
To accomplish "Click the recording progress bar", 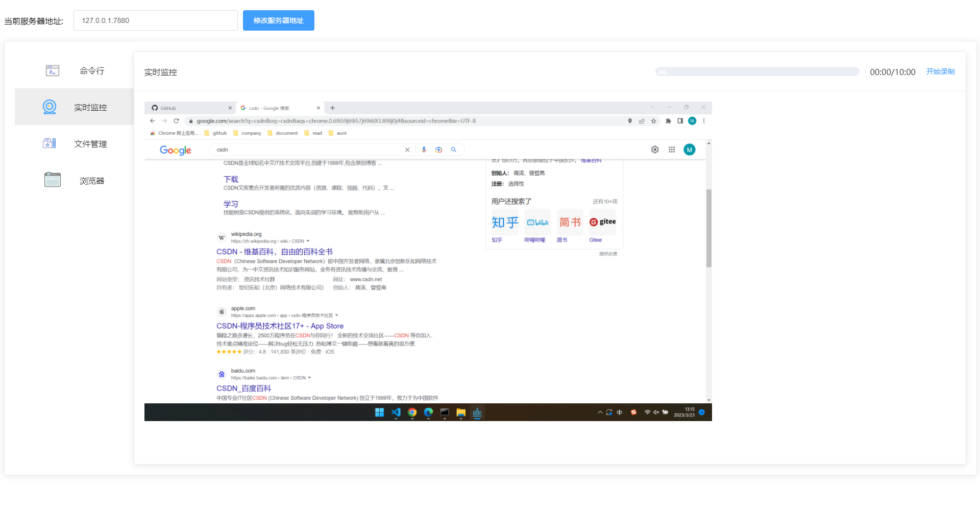I will pyautogui.click(x=757, y=72).
